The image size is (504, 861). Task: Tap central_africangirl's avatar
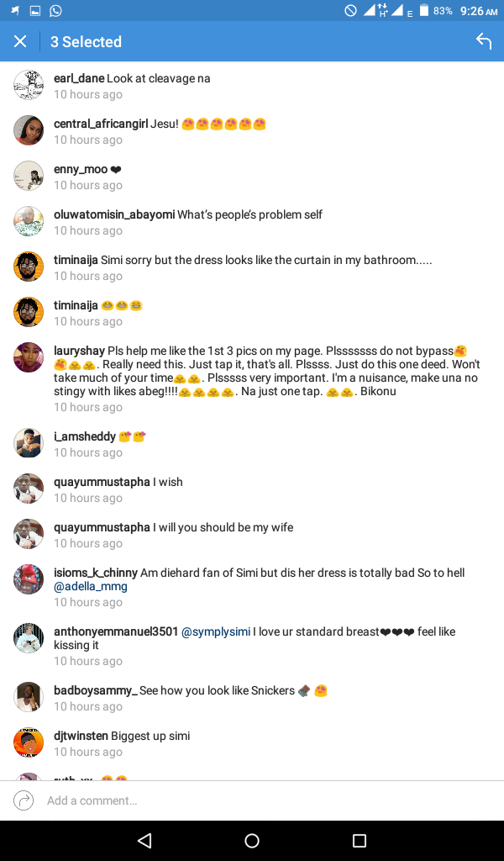(x=29, y=130)
